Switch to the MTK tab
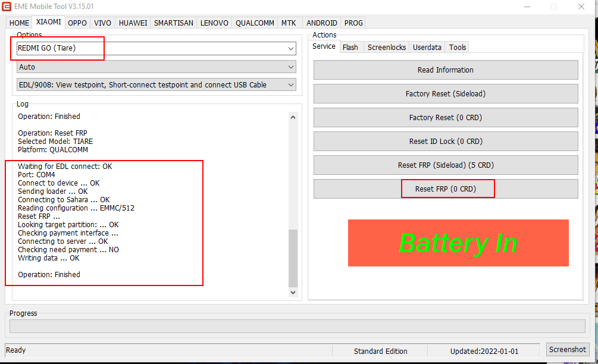Viewport: 598px width, 364px height. [289, 23]
